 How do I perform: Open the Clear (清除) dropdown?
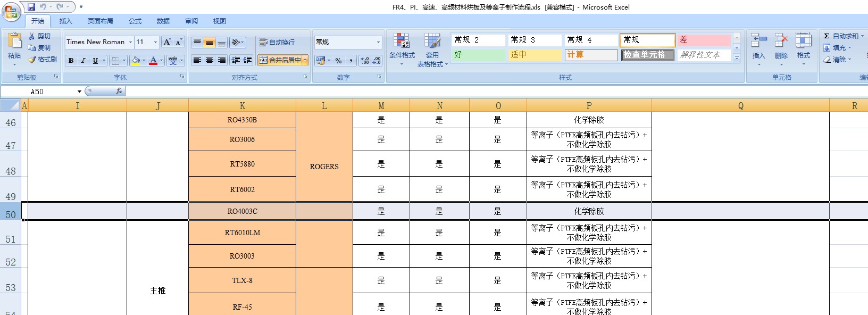837,60
